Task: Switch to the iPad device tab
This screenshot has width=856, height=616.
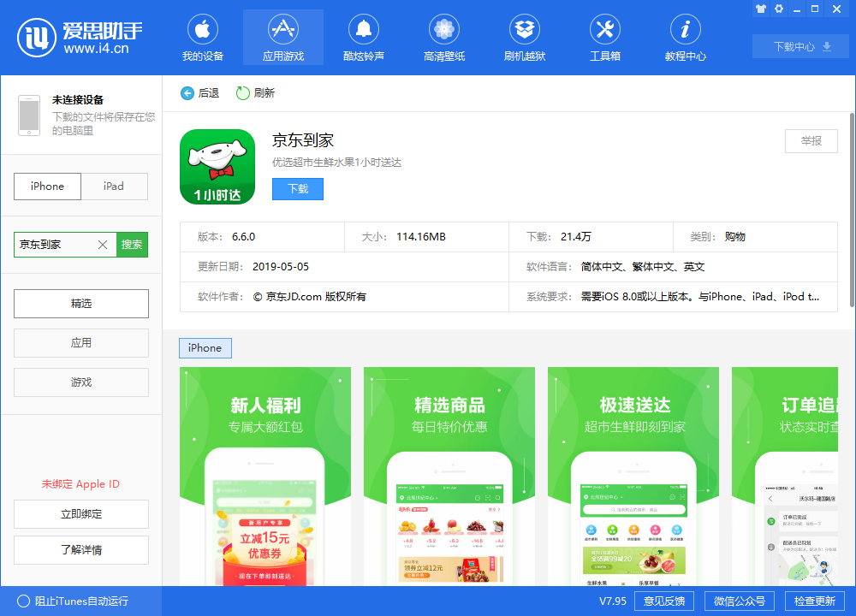Action: coord(115,187)
